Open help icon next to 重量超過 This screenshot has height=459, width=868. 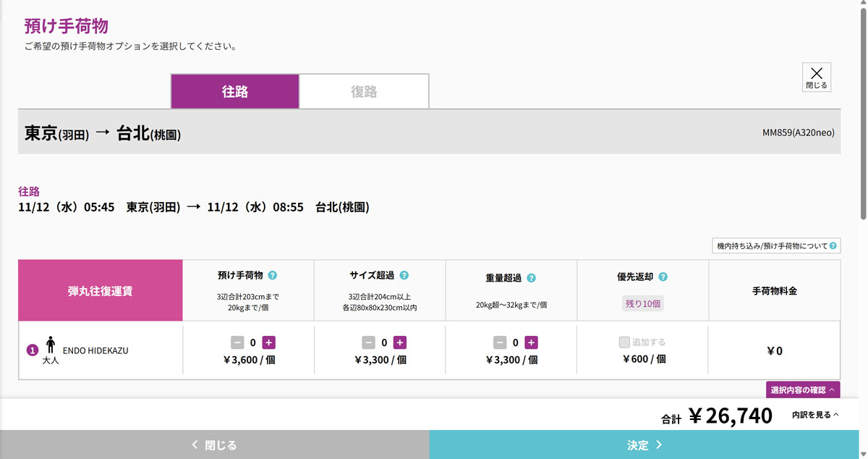coord(532,278)
